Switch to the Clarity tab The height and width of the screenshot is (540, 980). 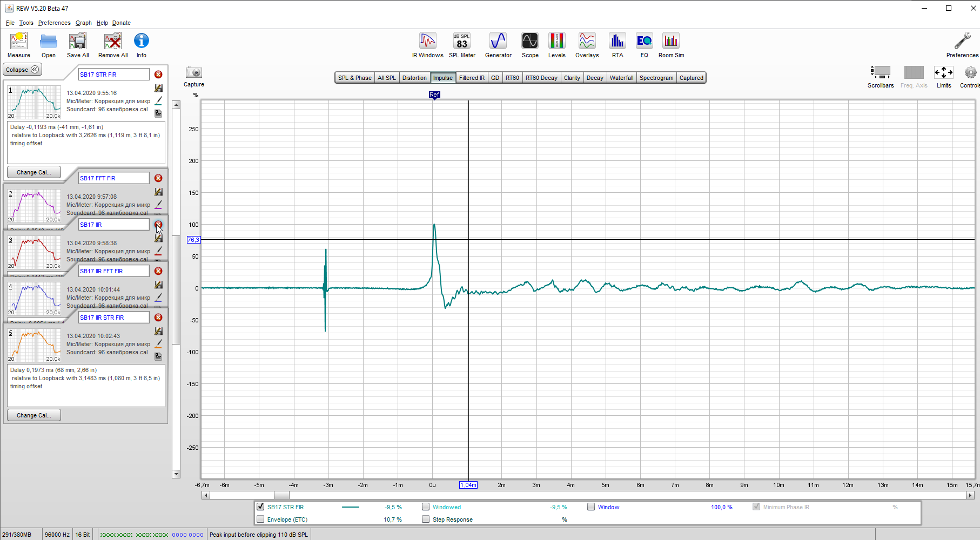[x=572, y=78]
